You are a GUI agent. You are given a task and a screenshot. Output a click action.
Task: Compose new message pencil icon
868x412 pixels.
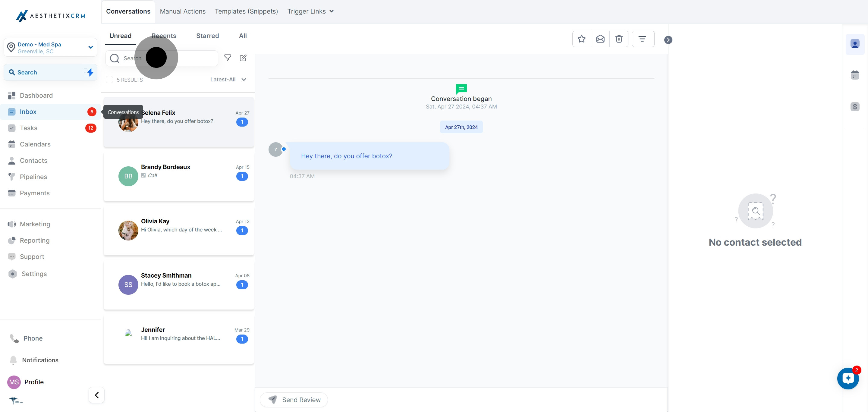click(x=243, y=58)
